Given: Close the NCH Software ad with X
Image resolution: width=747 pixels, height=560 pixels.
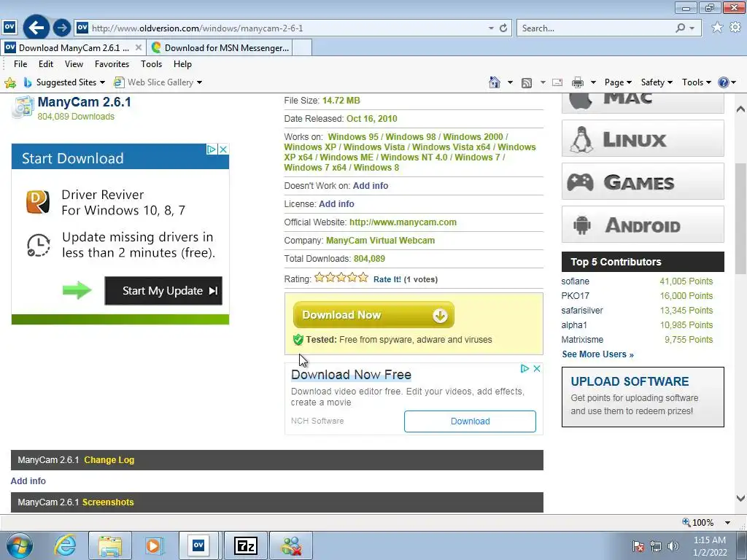Looking at the screenshot, I should point(536,368).
